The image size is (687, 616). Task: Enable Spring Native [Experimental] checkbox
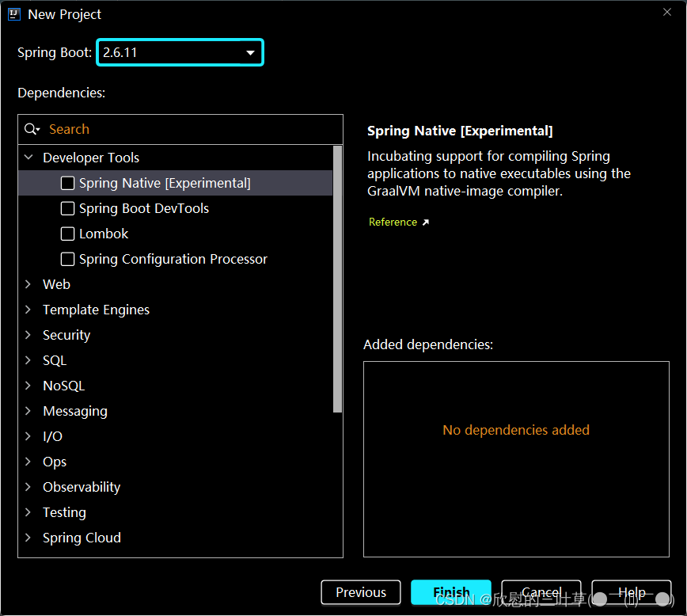coord(67,183)
